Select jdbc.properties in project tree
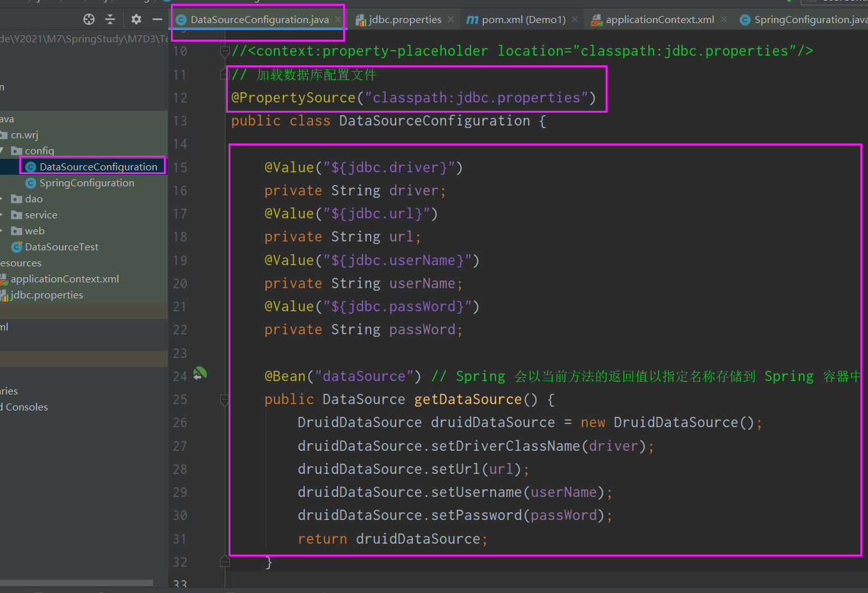 pos(47,295)
